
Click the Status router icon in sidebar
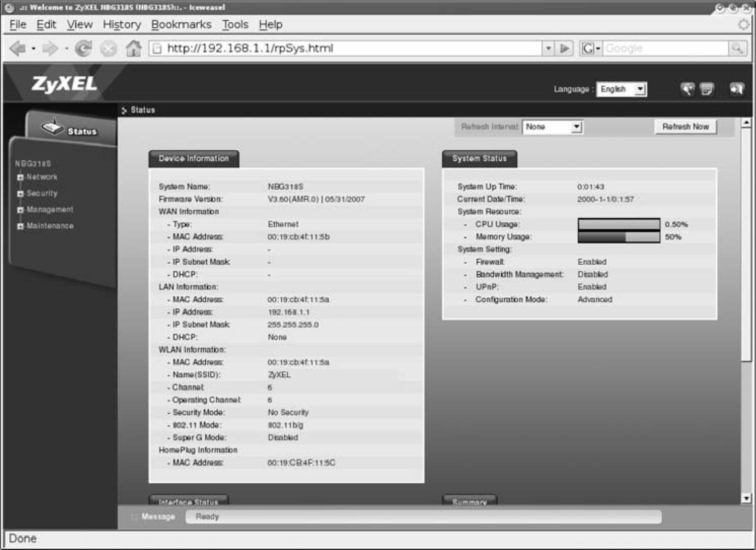[52, 127]
